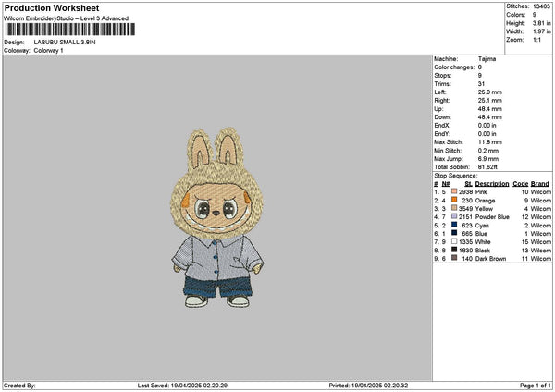
Task: Click the Right value '25.1 mm'
Action: [490, 101]
